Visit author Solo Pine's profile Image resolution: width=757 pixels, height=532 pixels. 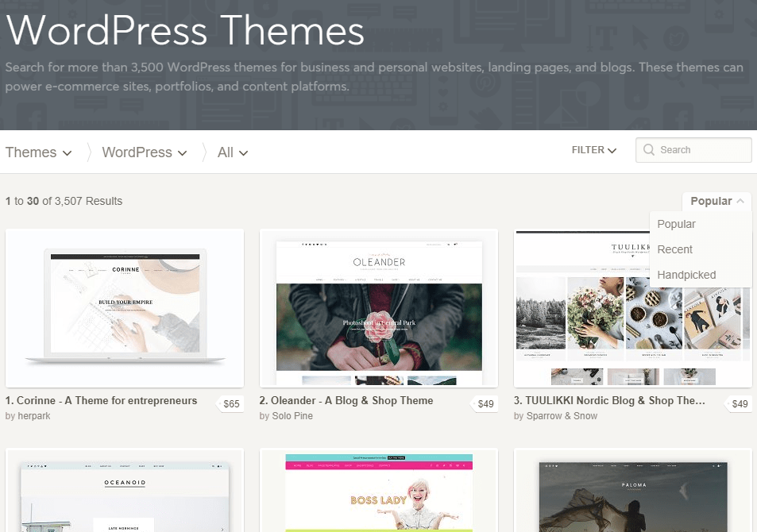click(292, 415)
